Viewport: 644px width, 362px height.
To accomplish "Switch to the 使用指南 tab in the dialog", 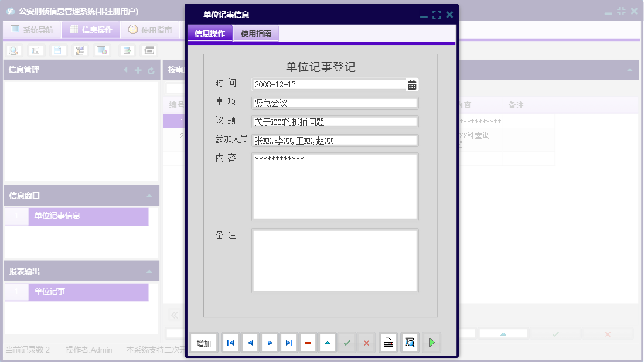I will click(256, 34).
